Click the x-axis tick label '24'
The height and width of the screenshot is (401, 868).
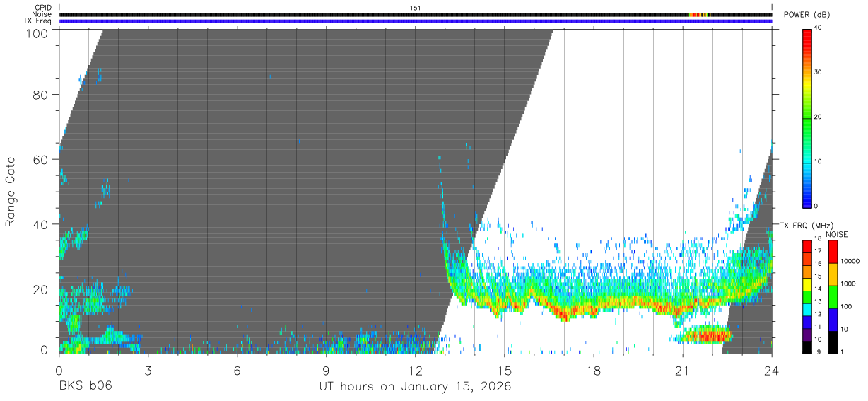pos(771,371)
